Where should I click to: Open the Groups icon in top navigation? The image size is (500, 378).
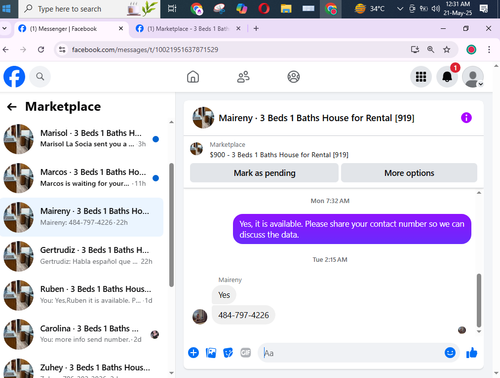293,77
